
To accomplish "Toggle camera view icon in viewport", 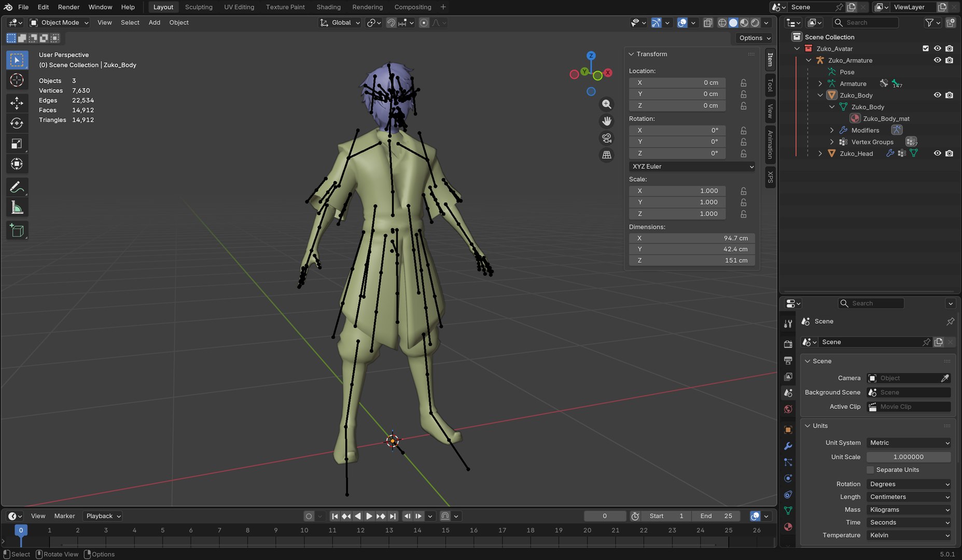I will coord(606,138).
